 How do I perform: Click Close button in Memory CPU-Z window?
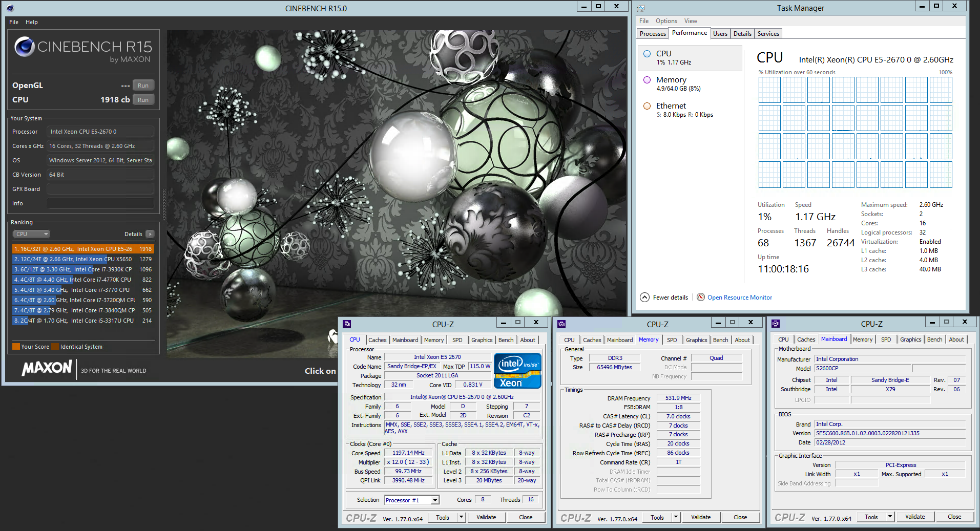coord(740,517)
